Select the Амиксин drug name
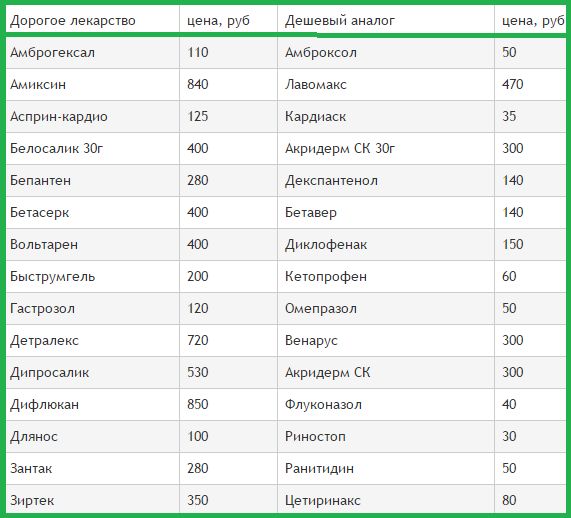Viewport: 571px width, 518px height. click(x=38, y=85)
